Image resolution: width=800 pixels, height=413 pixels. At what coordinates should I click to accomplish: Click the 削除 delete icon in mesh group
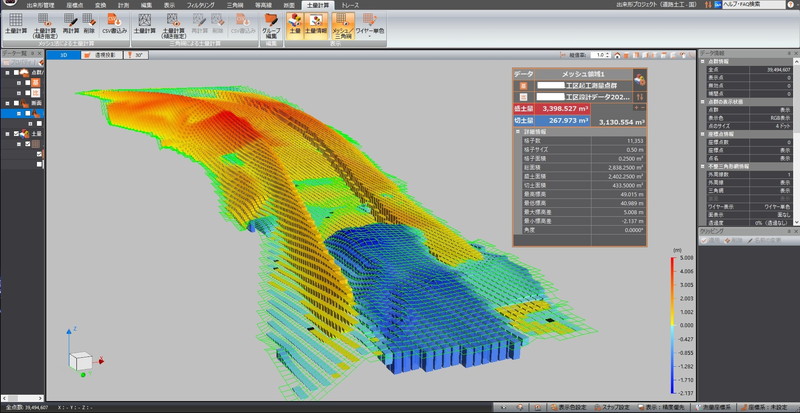click(90, 21)
